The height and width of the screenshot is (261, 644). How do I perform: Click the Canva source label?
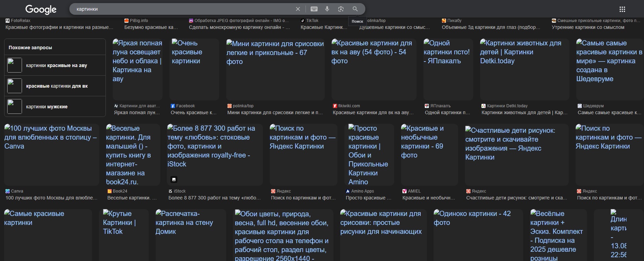pyautogui.click(x=17, y=191)
